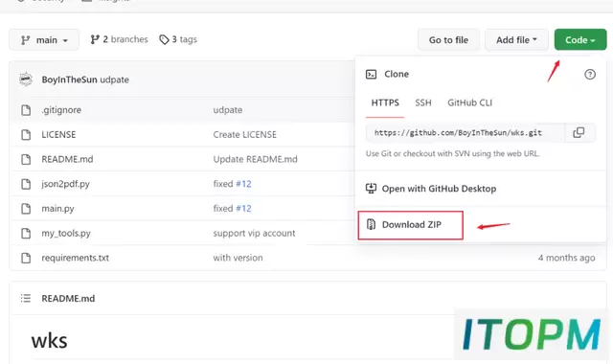
Task: Click file icon beside README.md row
Action: pos(26,159)
